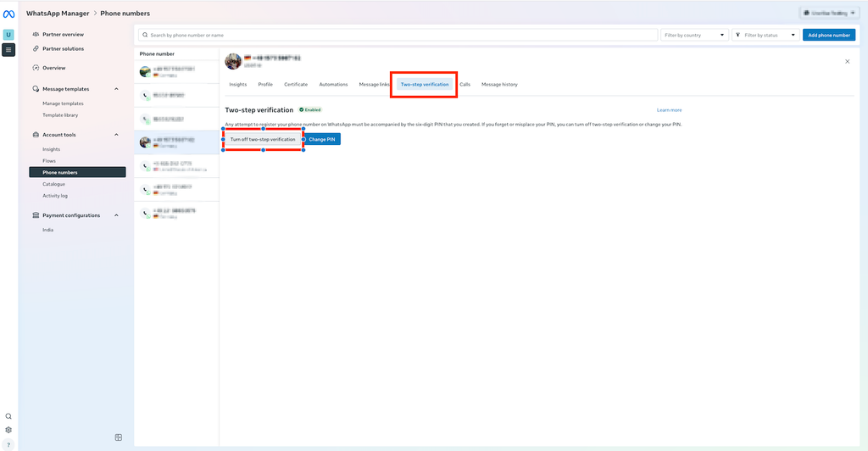Switch to the Message history tab

[x=499, y=85]
